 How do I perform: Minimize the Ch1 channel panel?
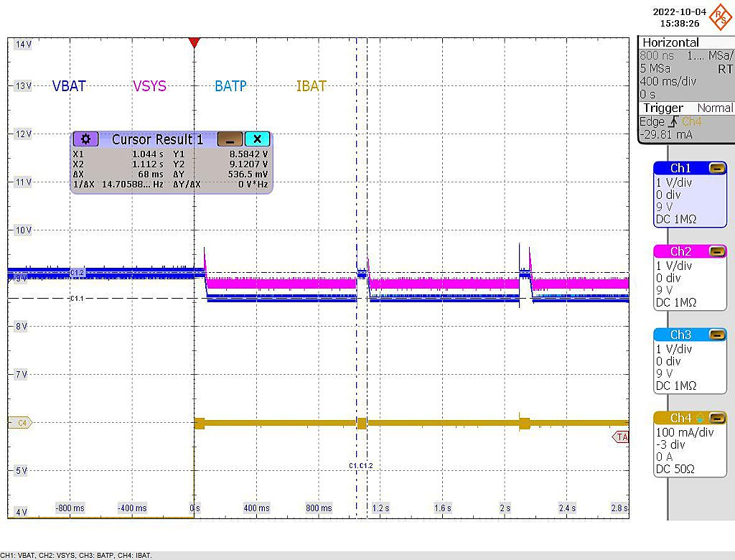pos(718,167)
